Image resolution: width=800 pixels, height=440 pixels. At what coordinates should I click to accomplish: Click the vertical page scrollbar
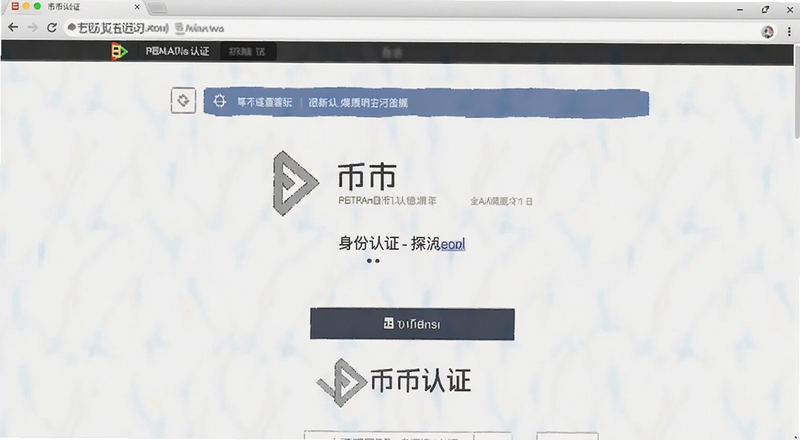tap(796, 92)
